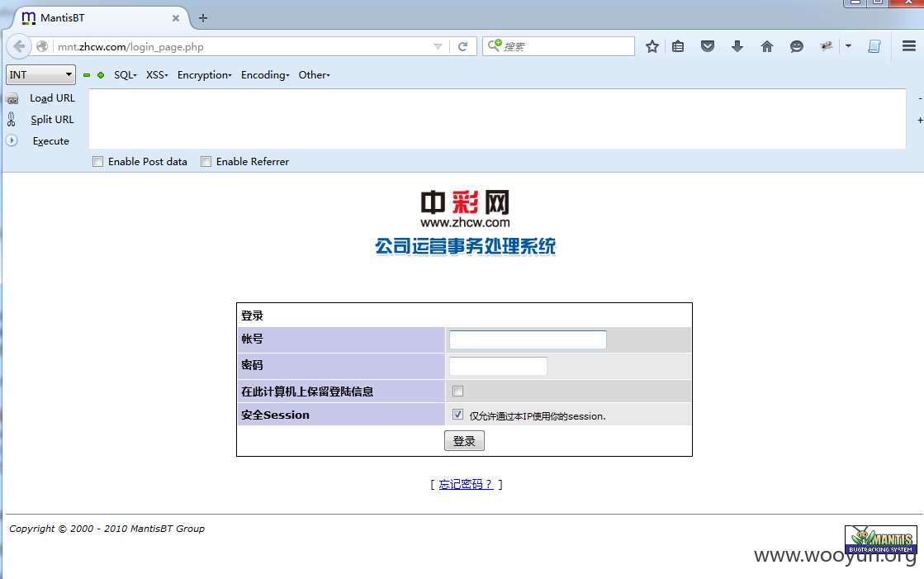Image resolution: width=924 pixels, height=579 pixels.
Task: Close the MantisBT tab
Action: (x=176, y=18)
